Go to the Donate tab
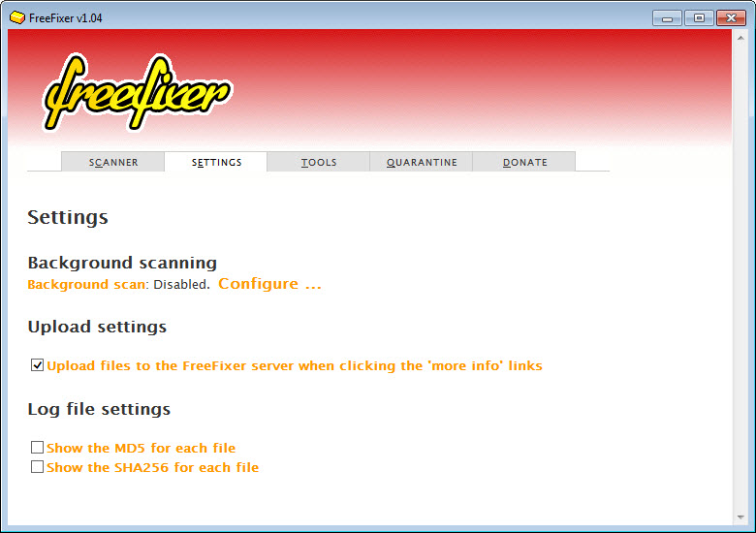 tap(524, 162)
